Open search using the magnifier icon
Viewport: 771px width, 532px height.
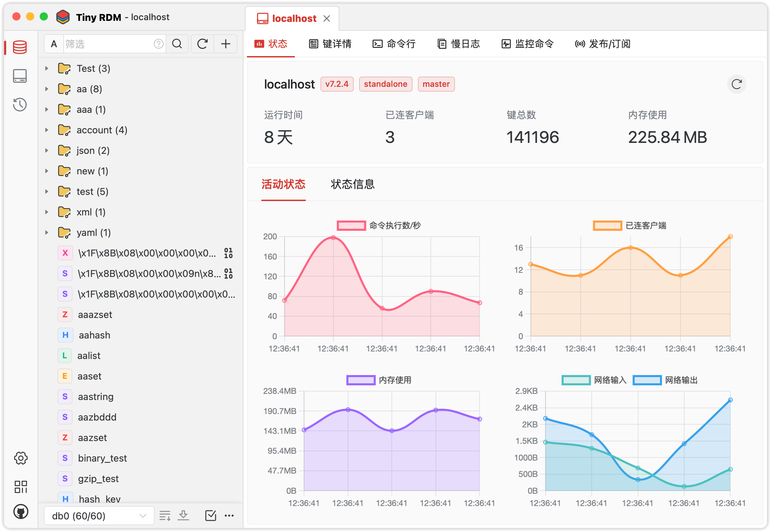(x=177, y=44)
